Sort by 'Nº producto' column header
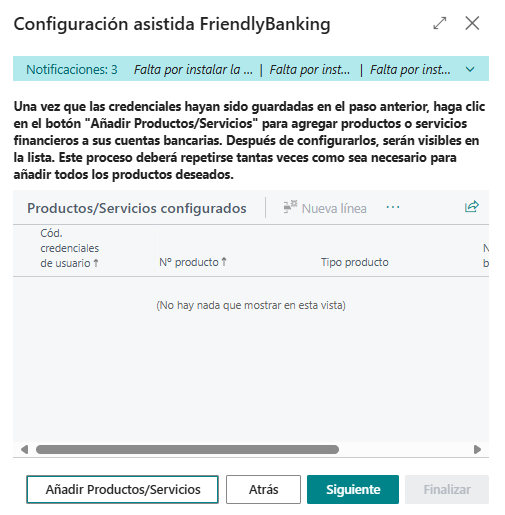This screenshot has width=505, height=515. [193, 262]
